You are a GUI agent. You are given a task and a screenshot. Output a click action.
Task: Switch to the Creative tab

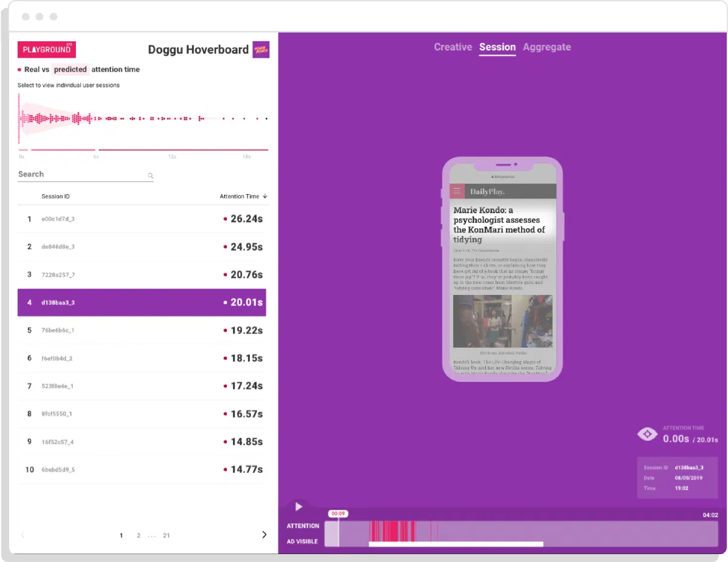[453, 47]
